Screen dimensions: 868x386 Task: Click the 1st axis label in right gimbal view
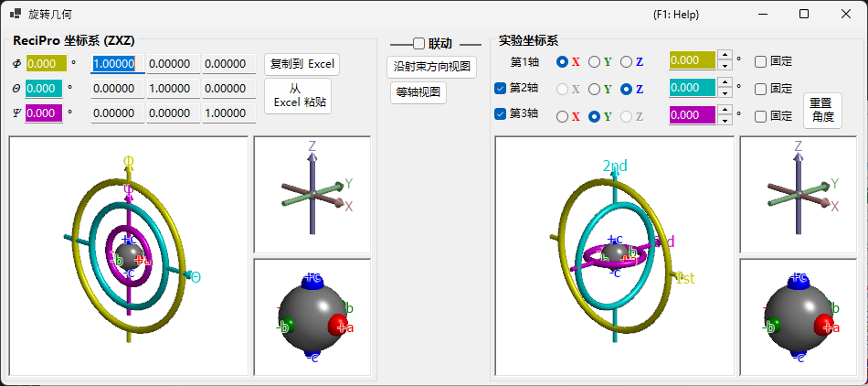[685, 279]
